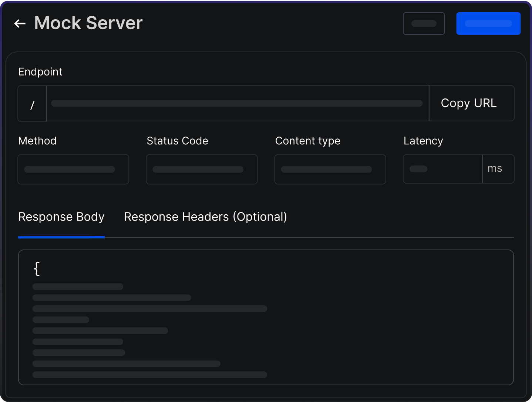Click the opening brace in the JSON body

point(36,268)
